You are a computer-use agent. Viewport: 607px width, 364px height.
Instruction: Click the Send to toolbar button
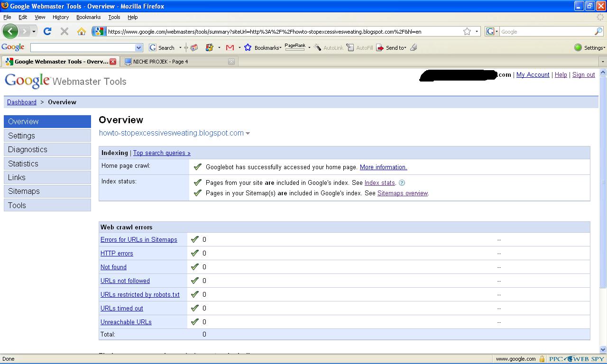click(391, 47)
